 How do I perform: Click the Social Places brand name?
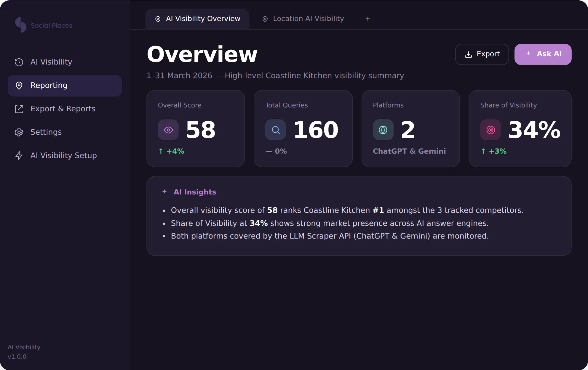tap(52, 25)
